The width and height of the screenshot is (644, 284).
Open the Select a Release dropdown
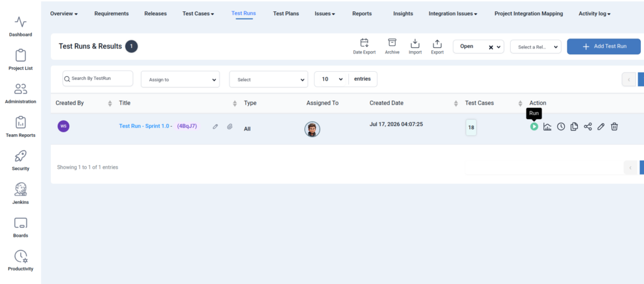[536, 47]
